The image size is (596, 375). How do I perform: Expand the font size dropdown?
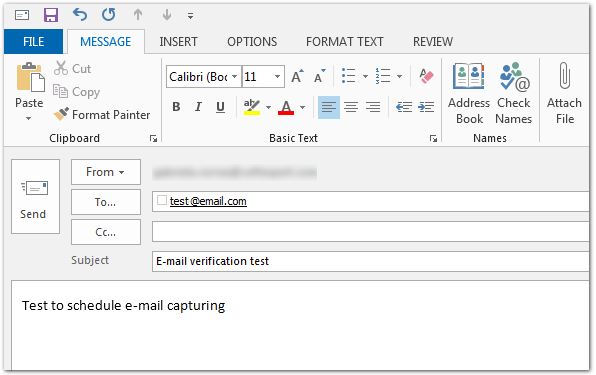(277, 77)
